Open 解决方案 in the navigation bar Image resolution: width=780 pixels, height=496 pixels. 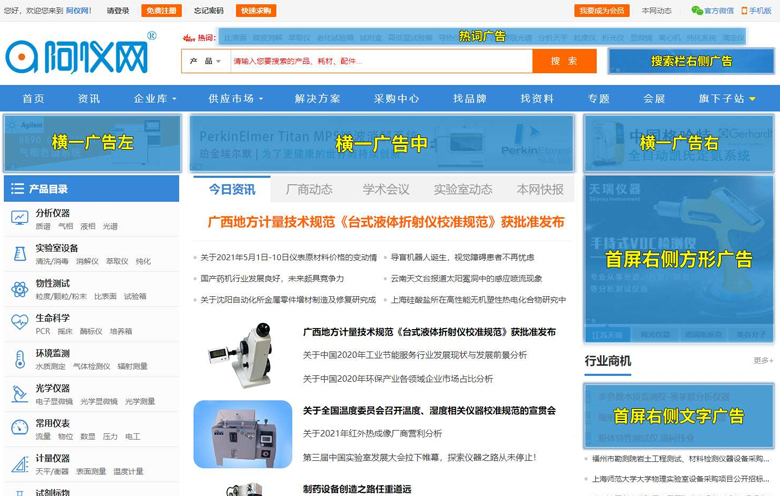click(318, 99)
